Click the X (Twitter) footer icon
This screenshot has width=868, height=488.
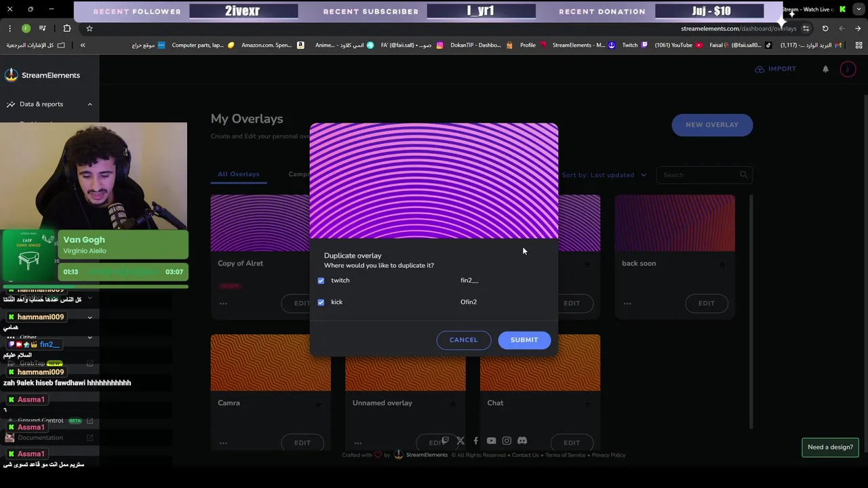(x=460, y=441)
